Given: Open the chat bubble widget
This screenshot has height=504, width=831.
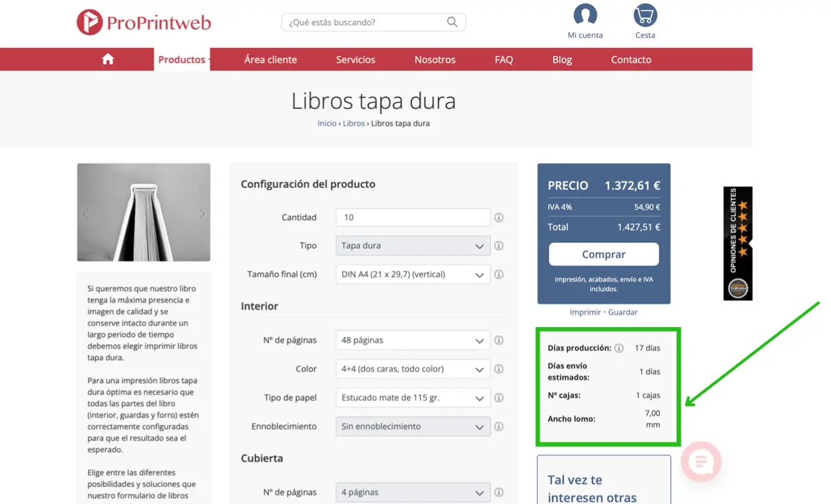Looking at the screenshot, I should (701, 461).
